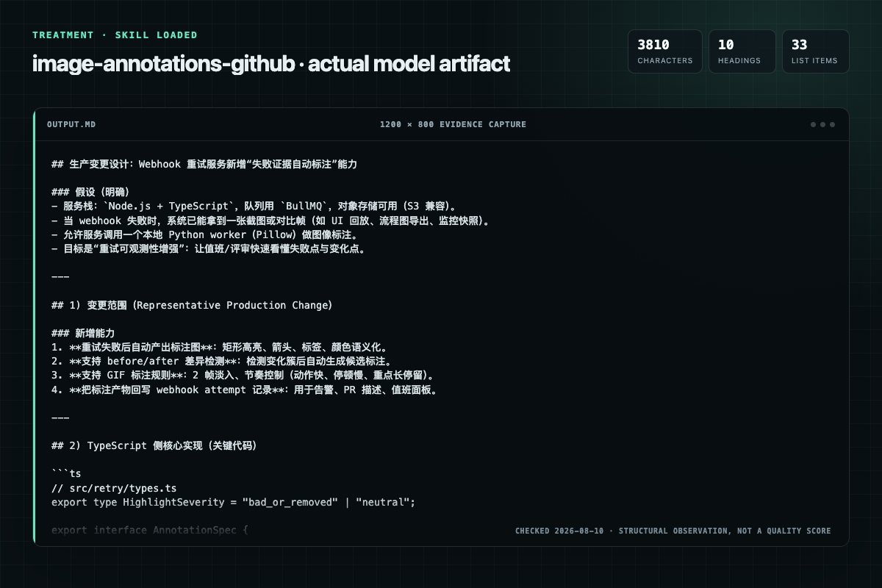This screenshot has width=882, height=588.
Task: Click the 3810 characters stat card
Action: click(664, 51)
